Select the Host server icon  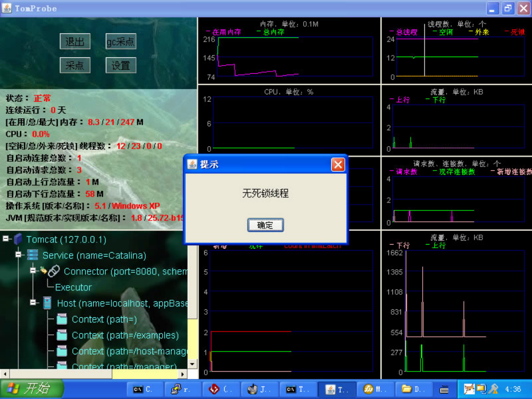point(47,303)
